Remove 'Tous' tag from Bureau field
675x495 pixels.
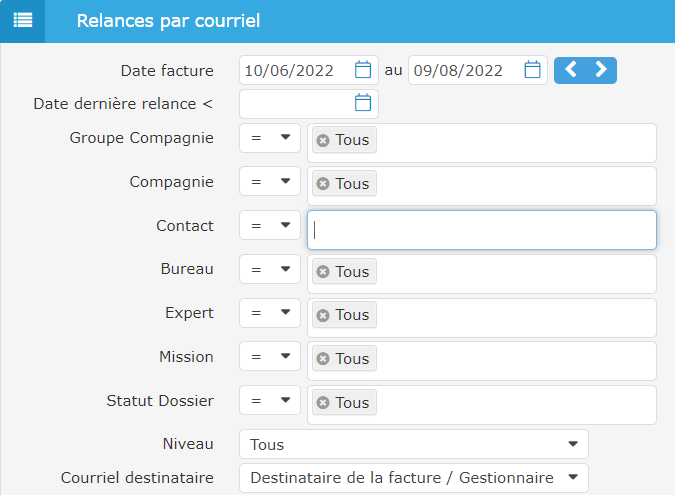coord(323,272)
